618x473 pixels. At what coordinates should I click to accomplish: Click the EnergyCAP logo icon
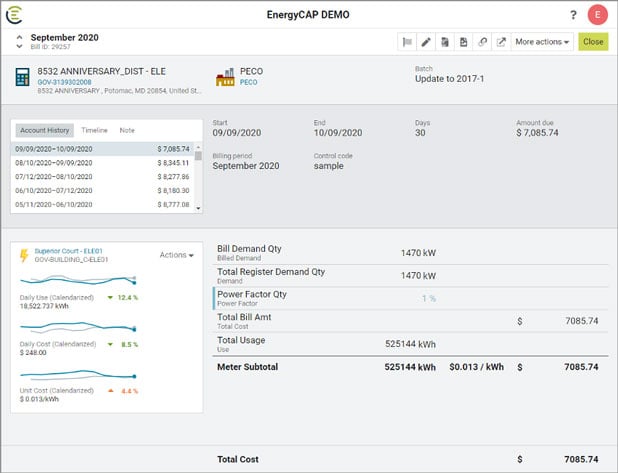pos(16,15)
